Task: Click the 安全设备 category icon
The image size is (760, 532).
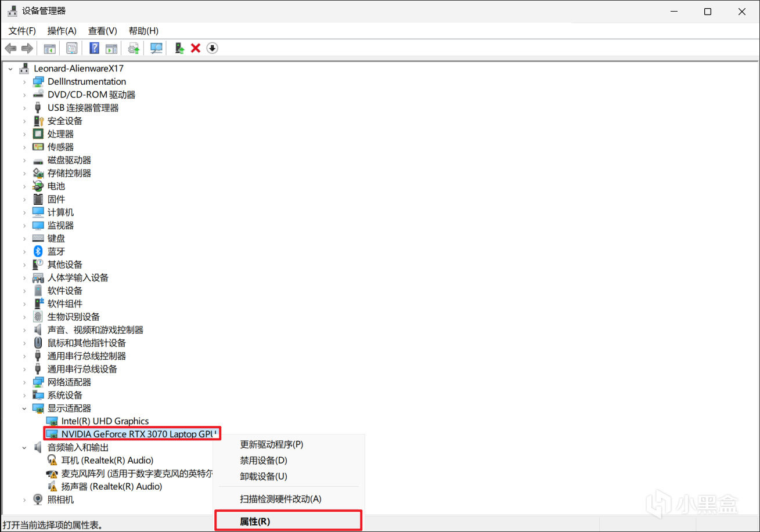Action: [38, 121]
